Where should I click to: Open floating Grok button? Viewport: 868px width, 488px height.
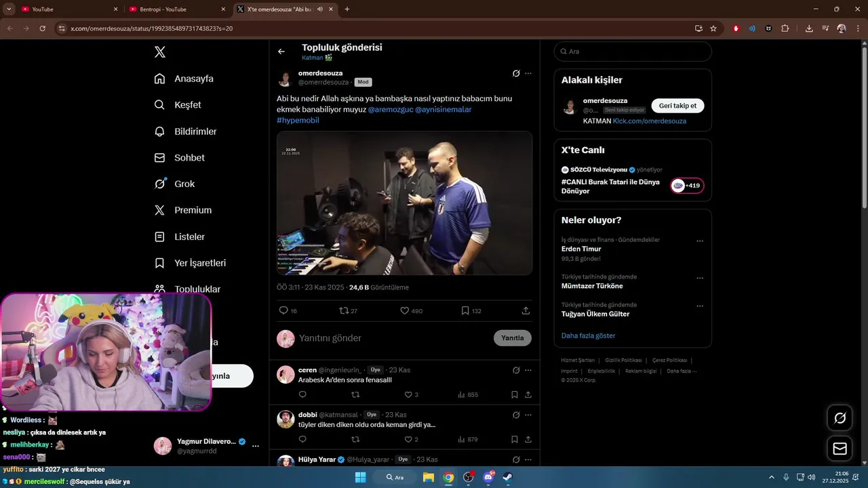[840, 418]
